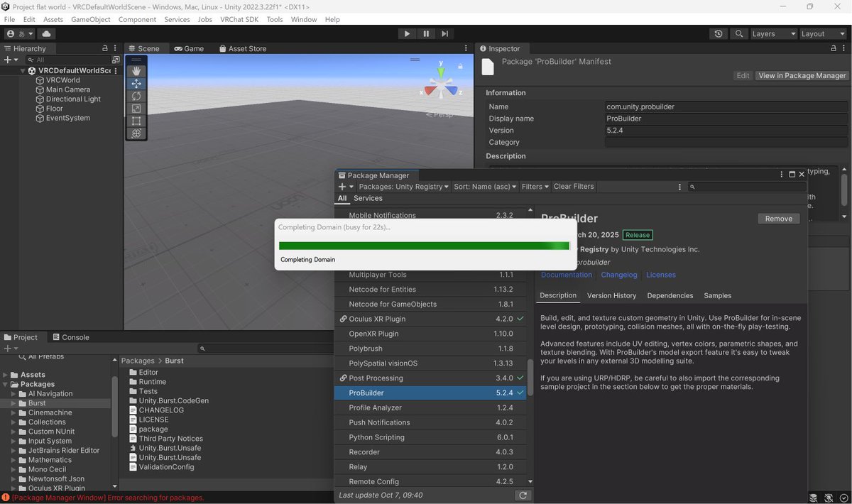Image resolution: width=852 pixels, height=504 pixels.
Task: Open the ProBuilder Documentation link
Action: coord(567,275)
